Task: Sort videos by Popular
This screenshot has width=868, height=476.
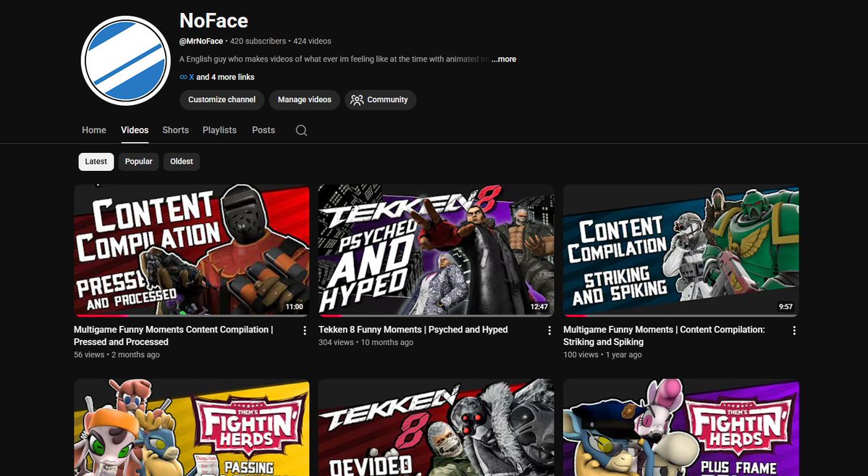Action: pyautogui.click(x=138, y=162)
